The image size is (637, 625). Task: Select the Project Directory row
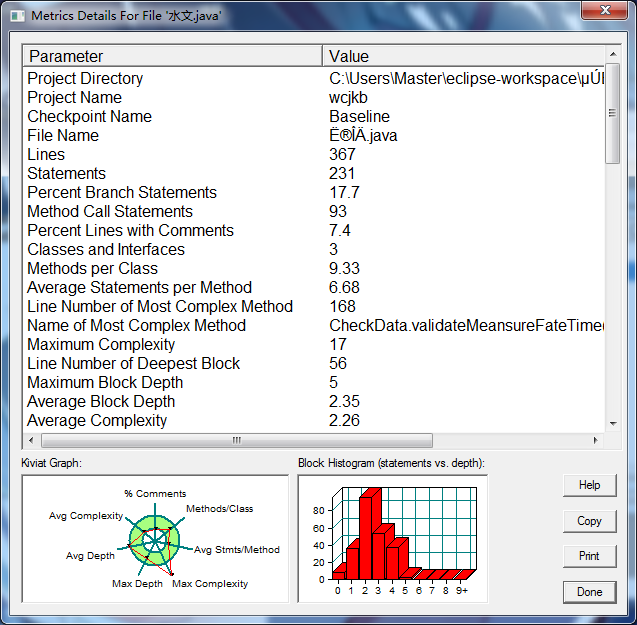[314, 78]
